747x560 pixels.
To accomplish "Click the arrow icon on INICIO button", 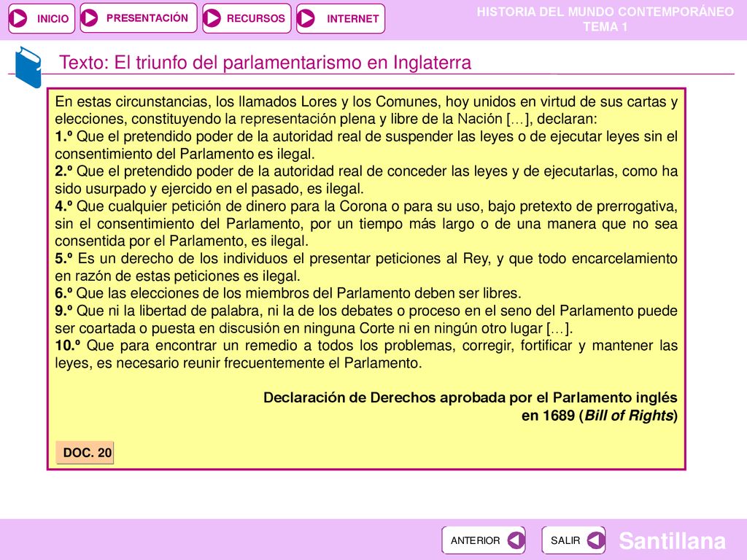I will point(18,18).
